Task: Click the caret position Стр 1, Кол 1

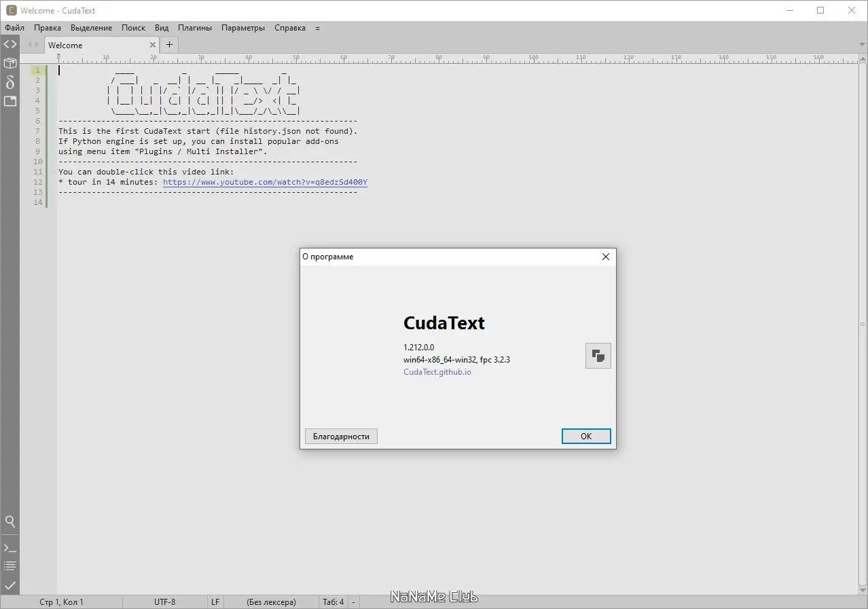Action: (x=61, y=602)
